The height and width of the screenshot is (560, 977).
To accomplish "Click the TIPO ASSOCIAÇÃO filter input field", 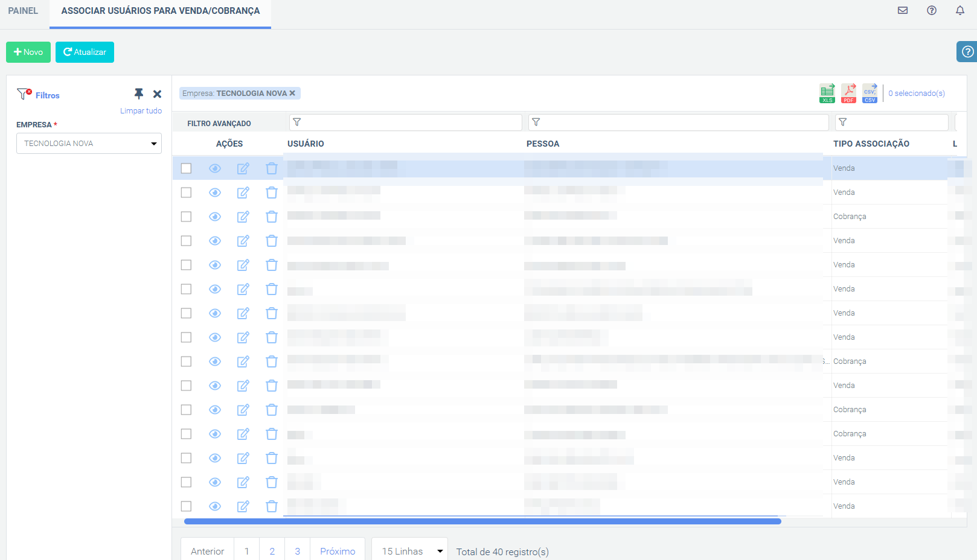I will click(892, 122).
